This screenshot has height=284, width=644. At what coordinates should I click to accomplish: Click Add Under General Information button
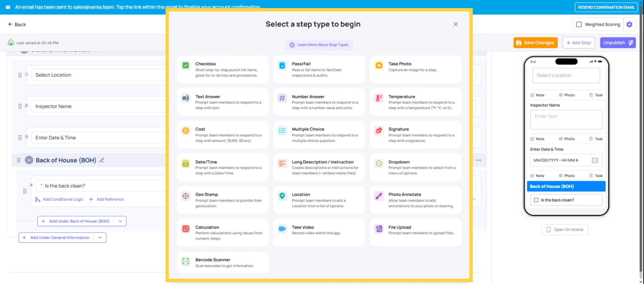(x=56, y=237)
